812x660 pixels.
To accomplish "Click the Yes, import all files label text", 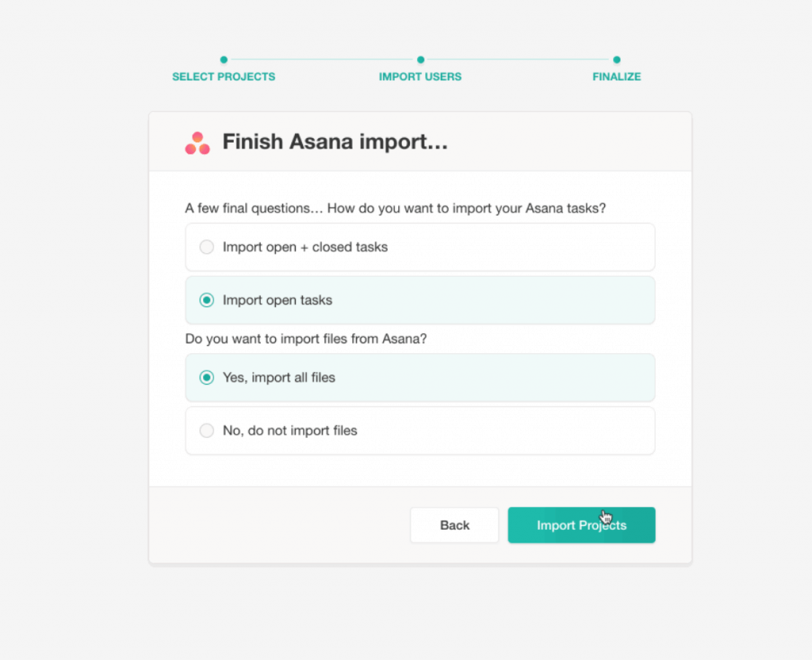I will [278, 378].
